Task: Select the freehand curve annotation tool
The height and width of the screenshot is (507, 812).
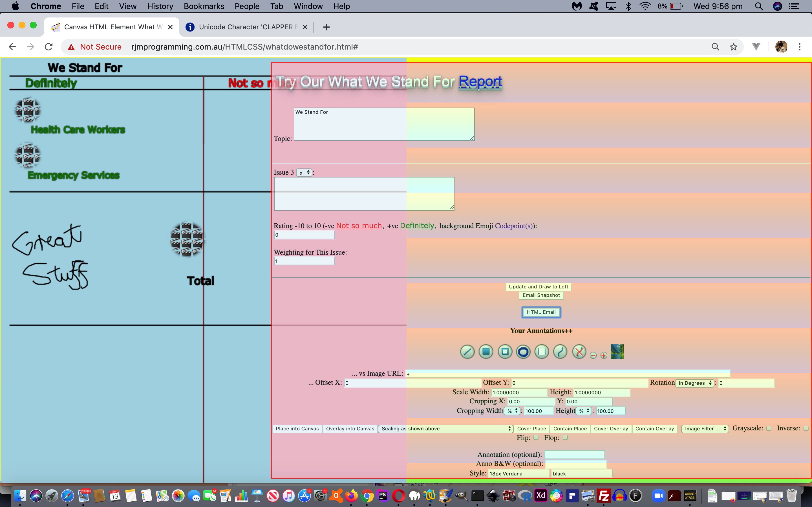Action: coord(560,352)
